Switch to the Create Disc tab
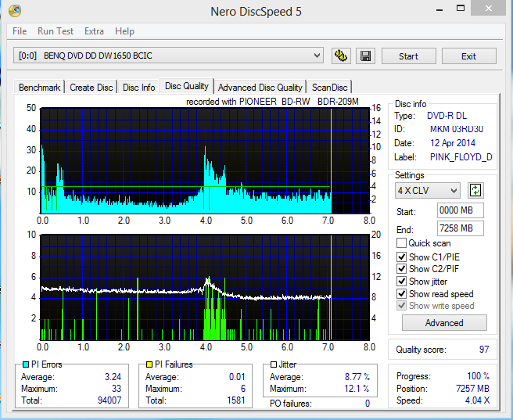The height and width of the screenshot is (420, 513). (91, 88)
